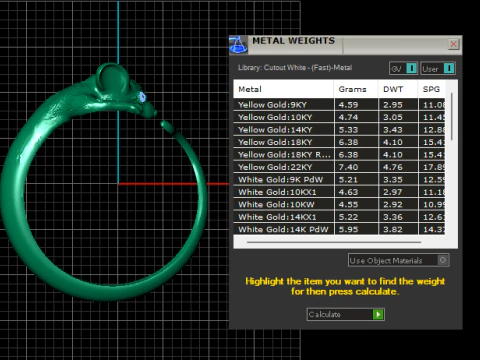
Task: Click the 4.59 grams value
Action: pos(348,105)
